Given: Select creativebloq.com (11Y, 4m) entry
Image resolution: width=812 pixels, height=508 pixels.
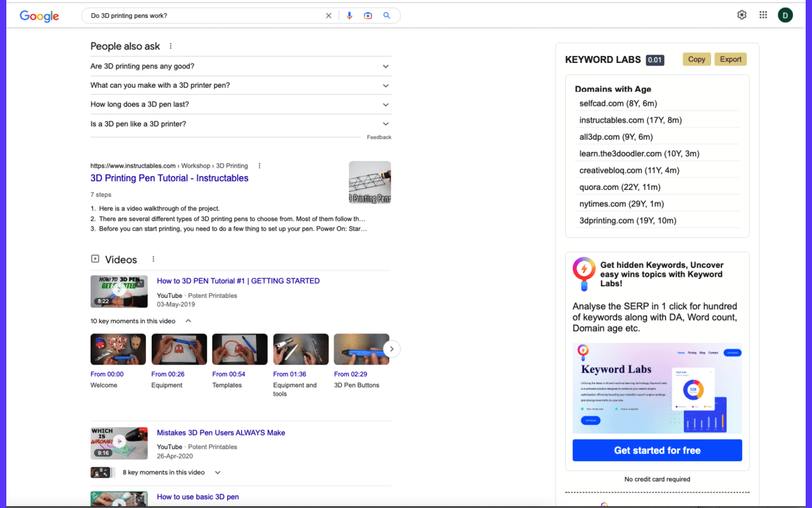Looking at the screenshot, I should 629,170.
